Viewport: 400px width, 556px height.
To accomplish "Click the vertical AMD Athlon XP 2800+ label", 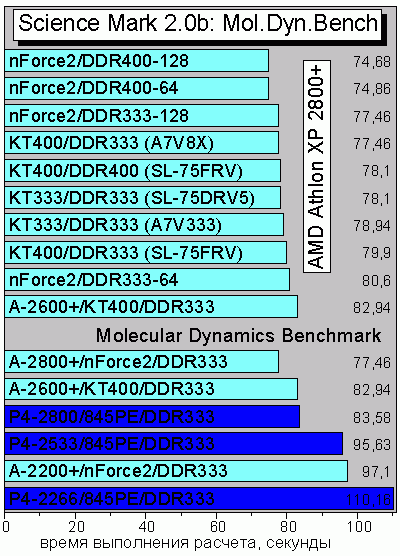I will click(317, 166).
